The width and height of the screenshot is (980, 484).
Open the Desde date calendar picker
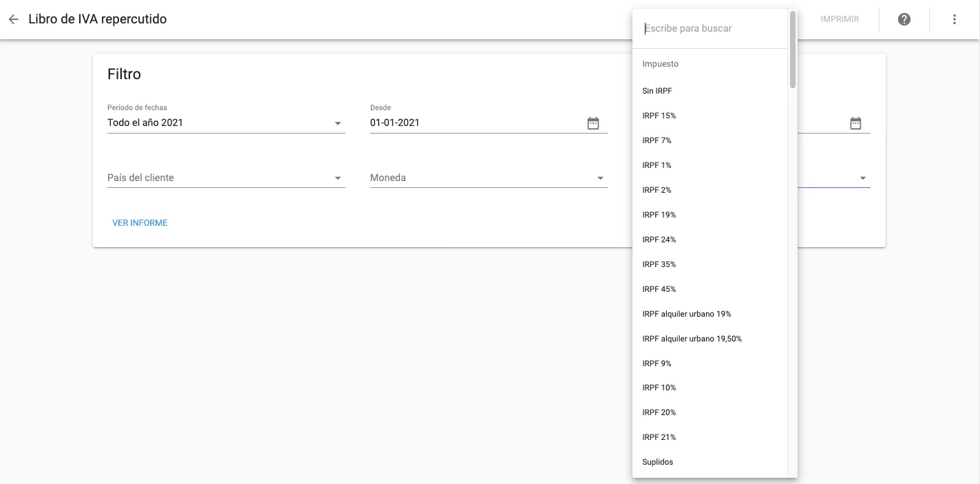[593, 123]
